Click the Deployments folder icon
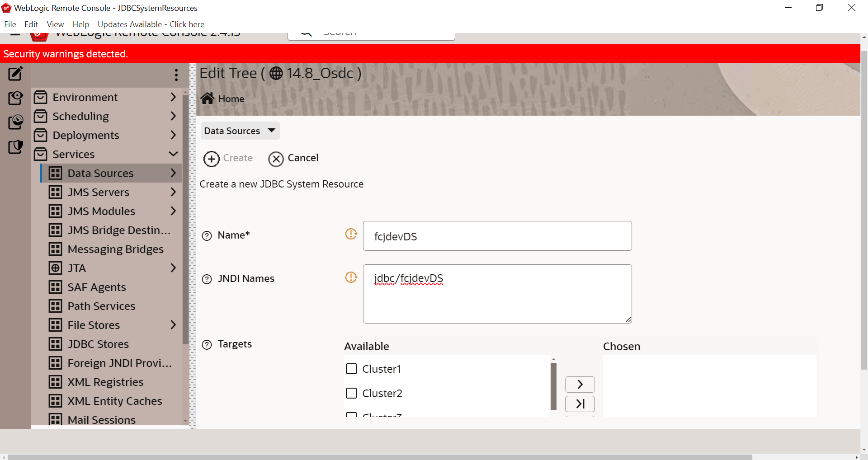 tap(40, 135)
